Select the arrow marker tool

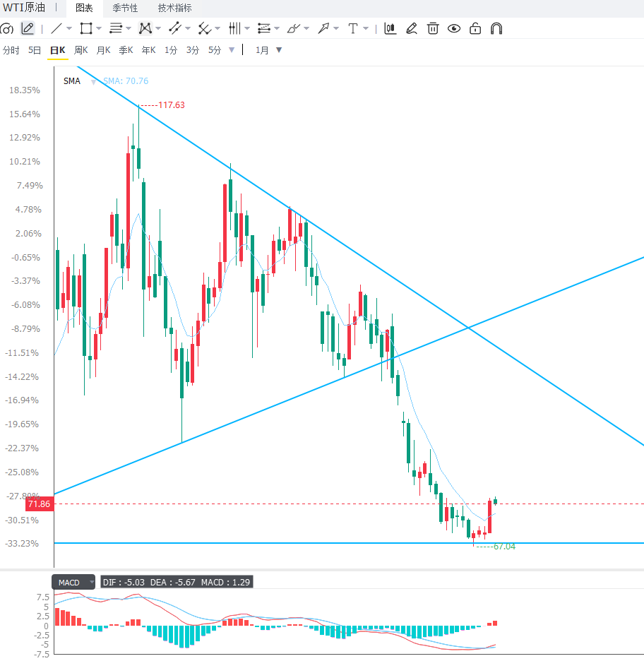point(323,29)
